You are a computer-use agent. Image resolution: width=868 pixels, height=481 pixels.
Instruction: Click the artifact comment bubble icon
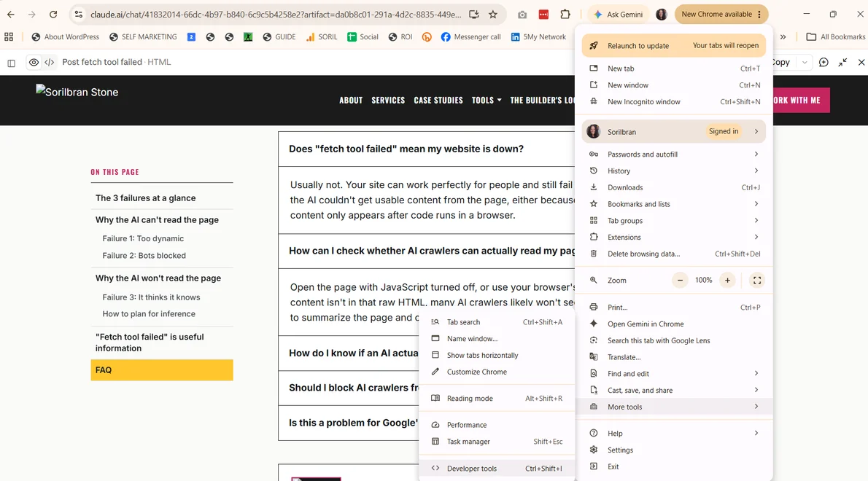824,63
